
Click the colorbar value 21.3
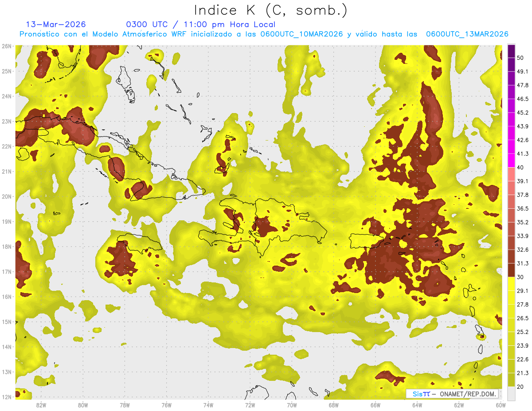coord(522,373)
